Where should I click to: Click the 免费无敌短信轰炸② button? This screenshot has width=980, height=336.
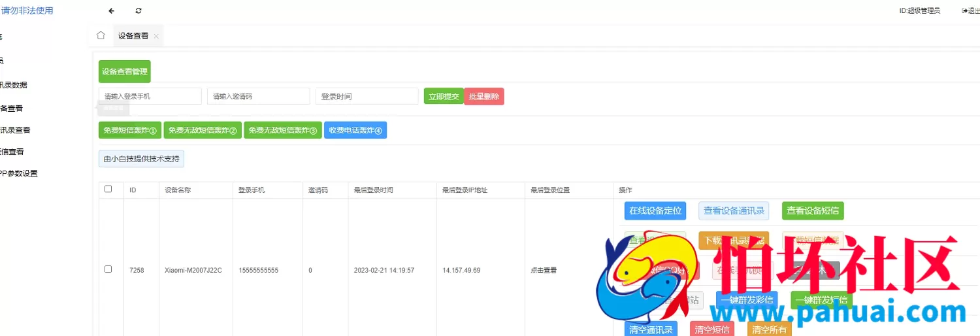click(x=203, y=130)
